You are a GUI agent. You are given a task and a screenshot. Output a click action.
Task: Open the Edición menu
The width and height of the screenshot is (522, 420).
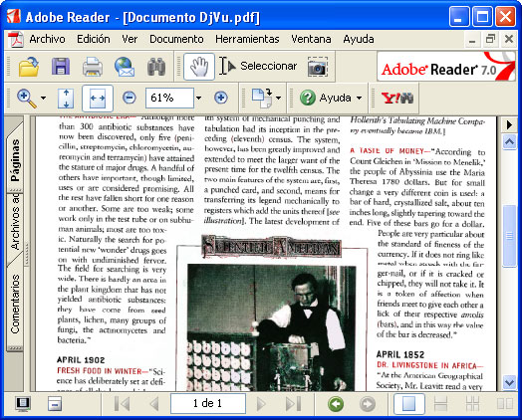click(94, 39)
